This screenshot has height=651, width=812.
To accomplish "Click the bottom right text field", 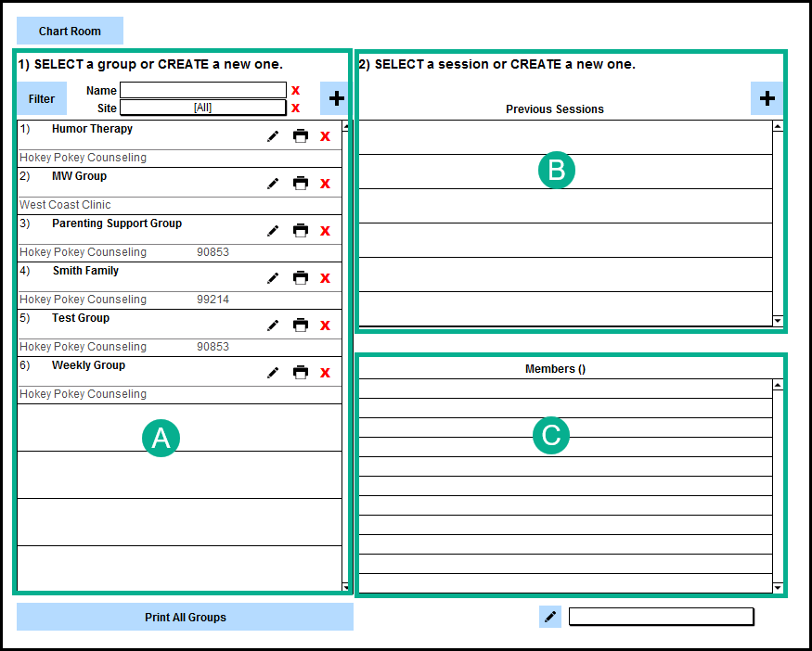I will click(x=661, y=617).
